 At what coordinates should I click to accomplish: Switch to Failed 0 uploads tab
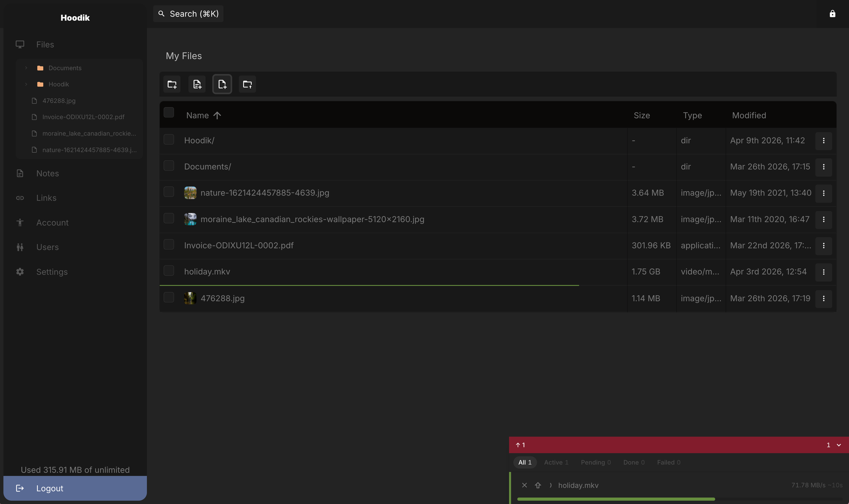click(x=669, y=462)
